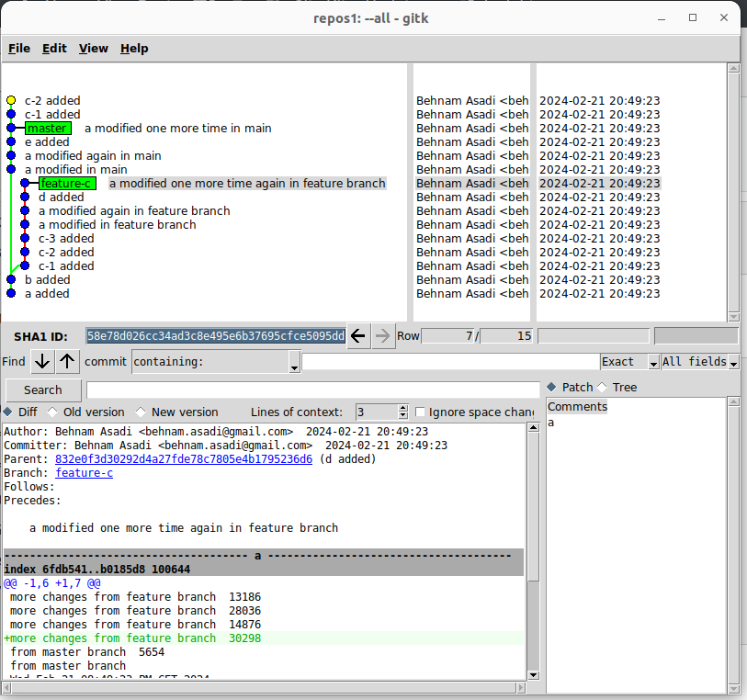Increase lines of context with stepper
Image resolution: width=747 pixels, height=700 pixels.
point(402,408)
